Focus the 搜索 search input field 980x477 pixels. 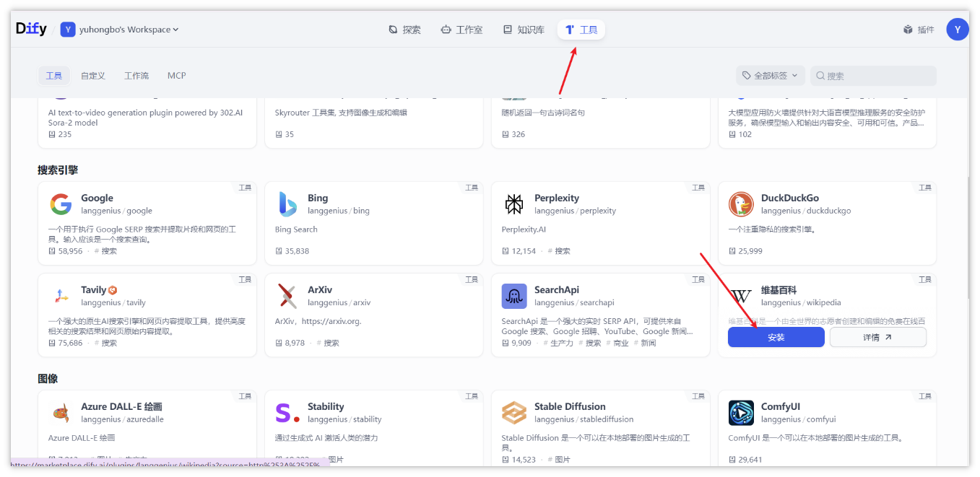coord(873,76)
